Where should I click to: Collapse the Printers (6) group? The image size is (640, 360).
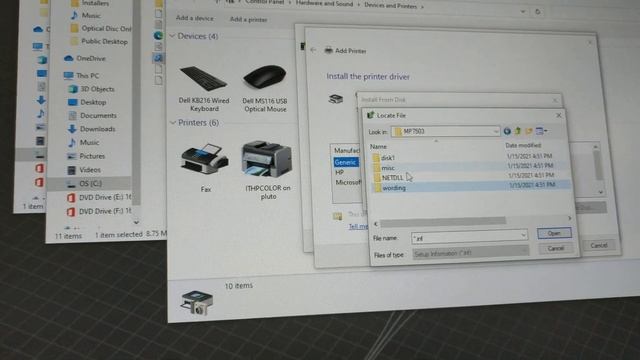173,122
